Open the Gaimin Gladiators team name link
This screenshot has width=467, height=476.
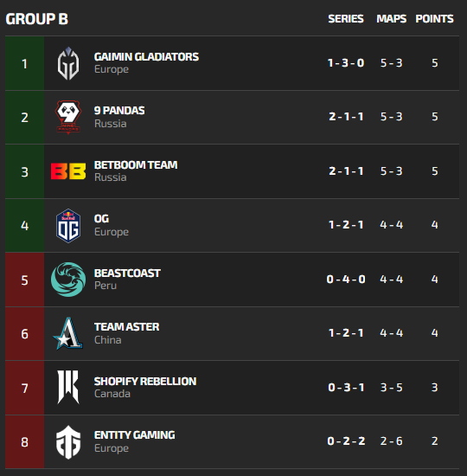[x=146, y=57]
